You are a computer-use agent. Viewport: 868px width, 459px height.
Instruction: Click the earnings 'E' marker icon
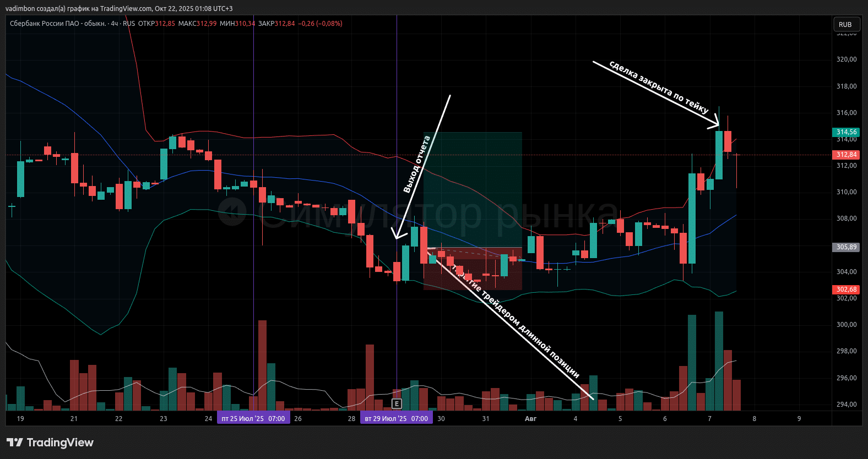[397, 404]
